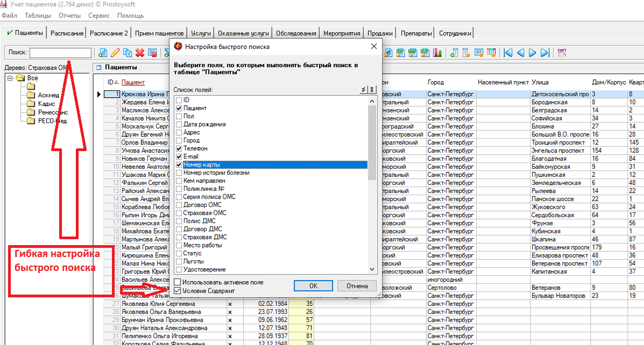
Task: Click field list scrollbar up arrow
Action: click(372, 101)
